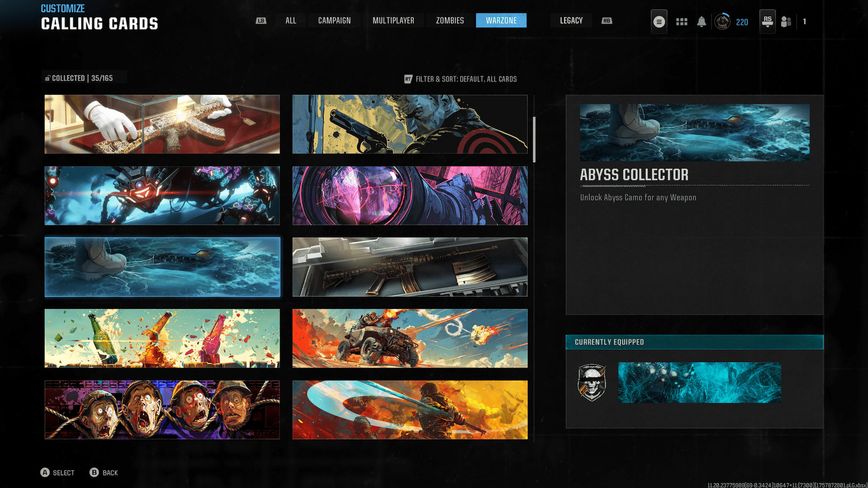The width and height of the screenshot is (868, 488).
Task: Click the RS right-stick button icon
Action: click(767, 21)
